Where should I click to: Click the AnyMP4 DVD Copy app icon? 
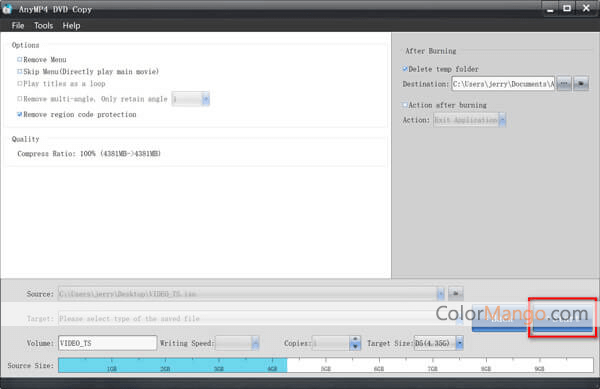tap(7, 8)
